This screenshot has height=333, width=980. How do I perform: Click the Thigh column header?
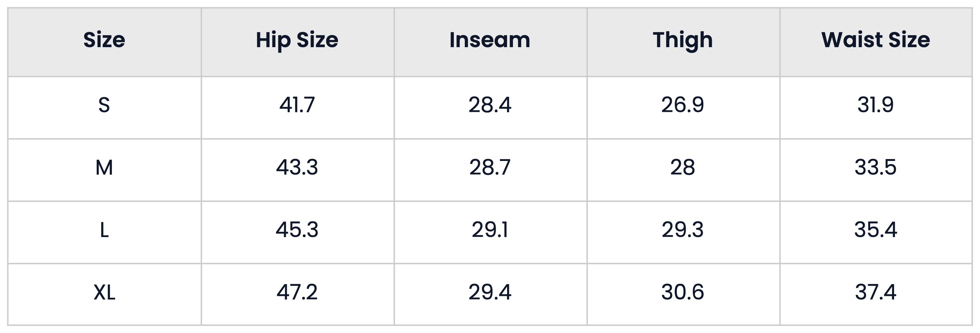tap(683, 40)
